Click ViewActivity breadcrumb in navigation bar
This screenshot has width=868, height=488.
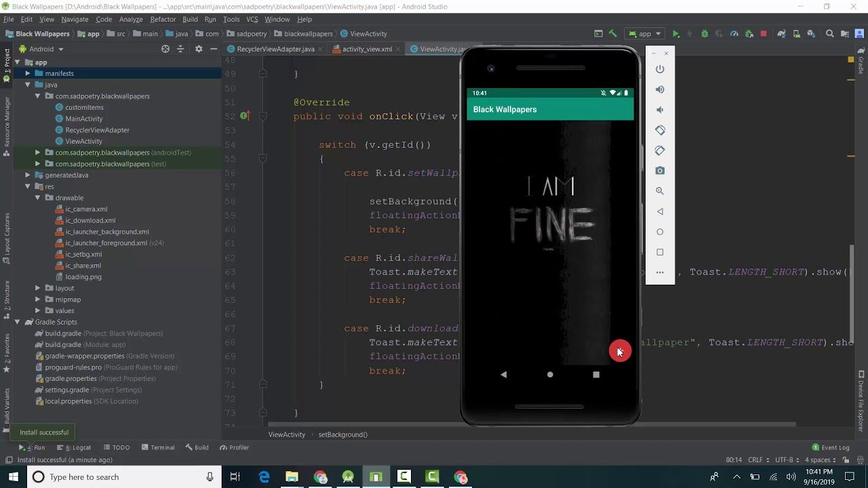point(363,33)
